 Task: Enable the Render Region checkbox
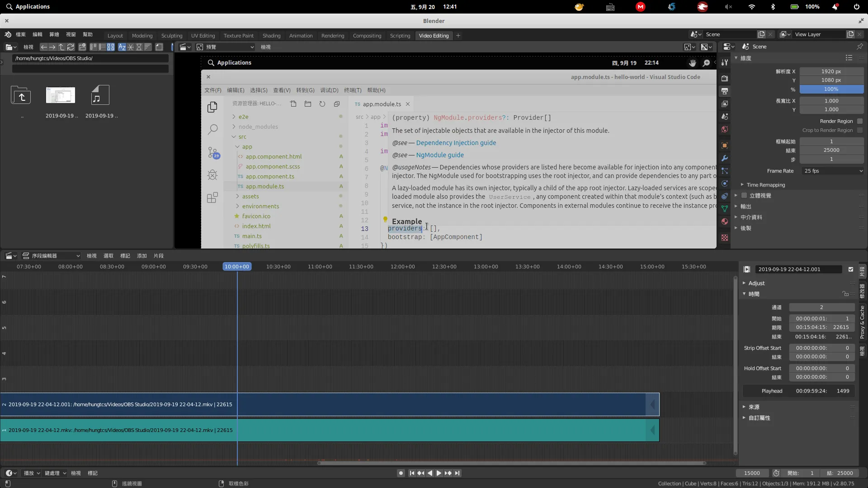click(860, 121)
